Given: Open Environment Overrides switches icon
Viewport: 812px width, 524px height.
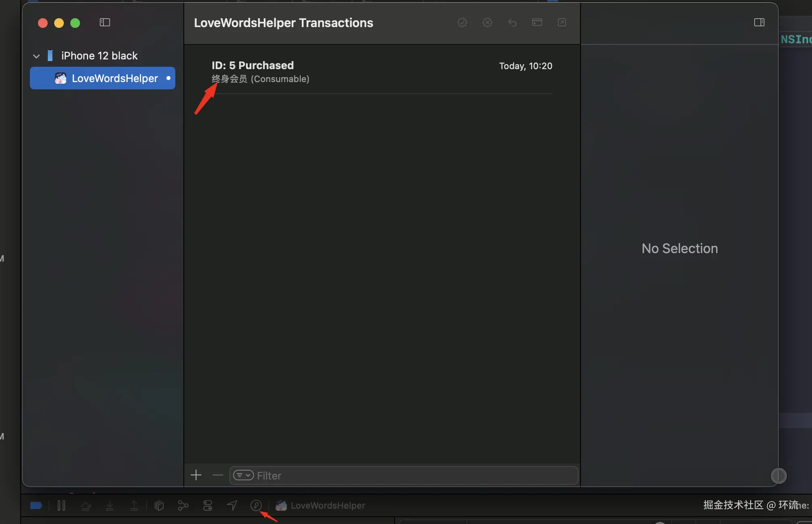Looking at the screenshot, I should (208, 505).
